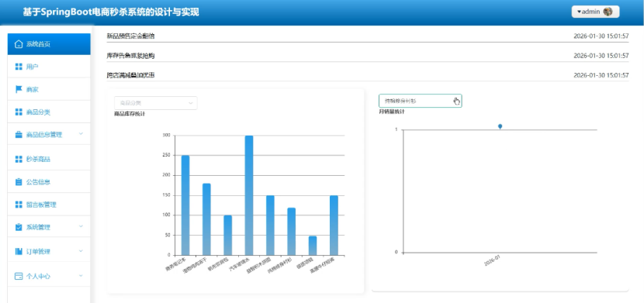Click the data point on the sales line chart
The width and height of the screenshot is (644, 303).
coord(500,126)
